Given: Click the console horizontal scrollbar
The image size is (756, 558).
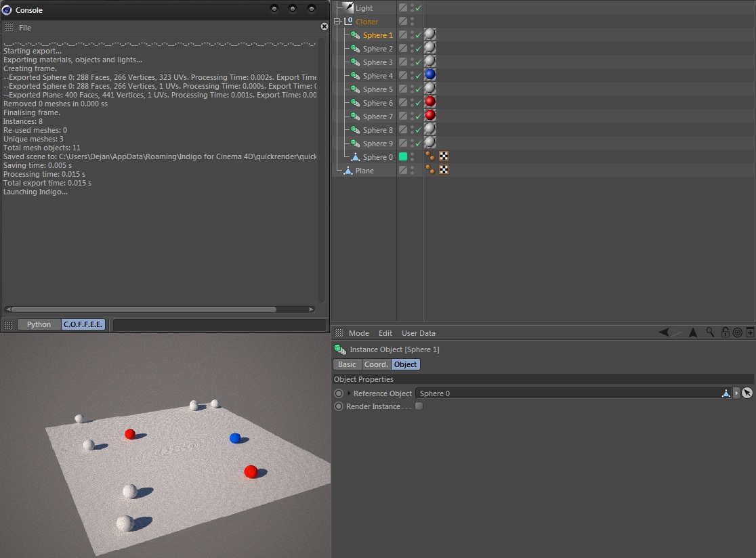Looking at the screenshot, I should [144, 309].
